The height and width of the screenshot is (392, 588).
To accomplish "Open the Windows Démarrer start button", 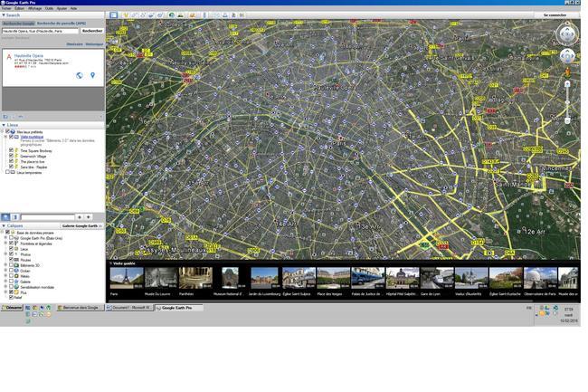I will (x=12, y=308).
